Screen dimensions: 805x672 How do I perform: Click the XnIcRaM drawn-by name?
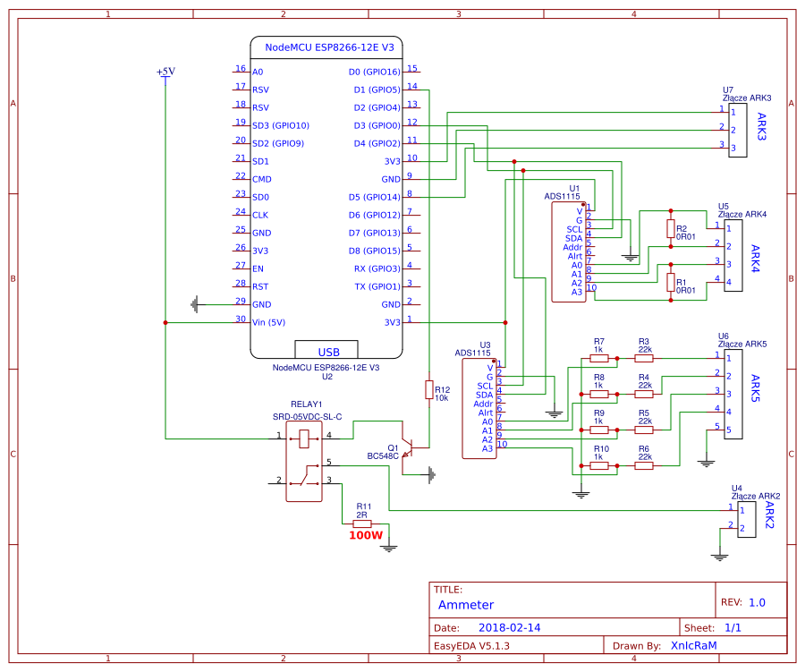point(695,644)
